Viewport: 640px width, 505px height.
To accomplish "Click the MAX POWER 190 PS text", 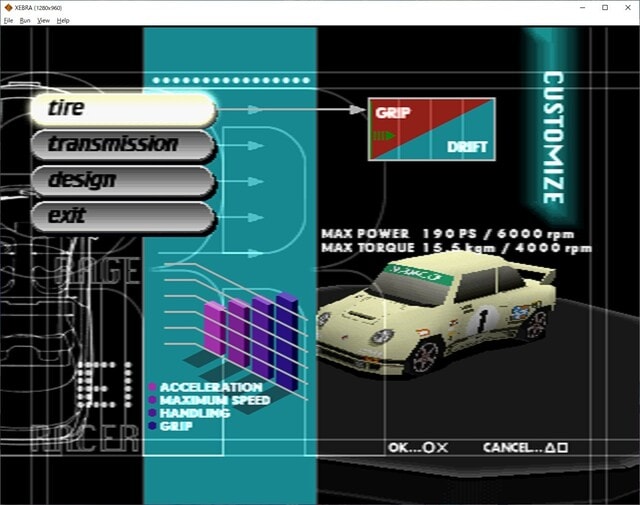I will pyautogui.click(x=448, y=234).
